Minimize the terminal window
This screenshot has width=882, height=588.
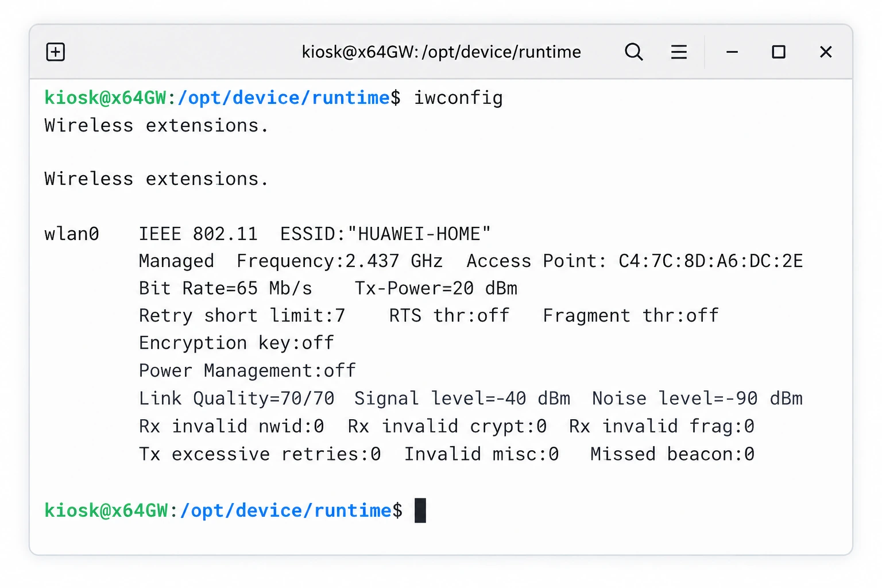(x=732, y=52)
